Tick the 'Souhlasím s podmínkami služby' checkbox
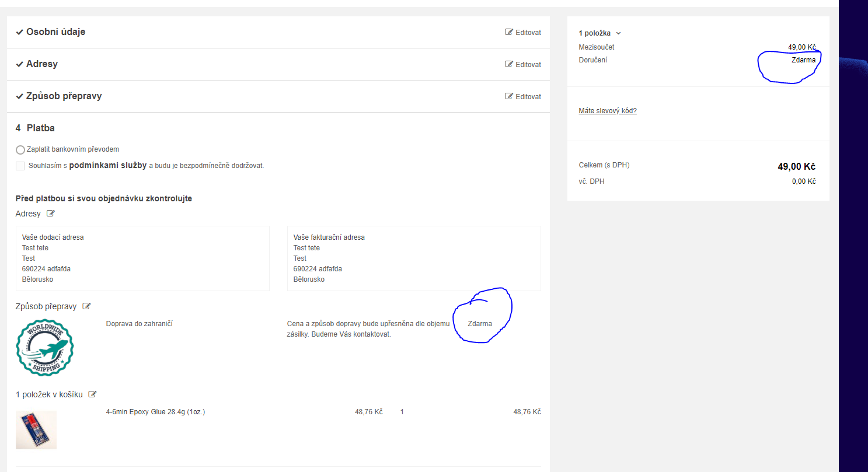The width and height of the screenshot is (868, 472). (20, 166)
